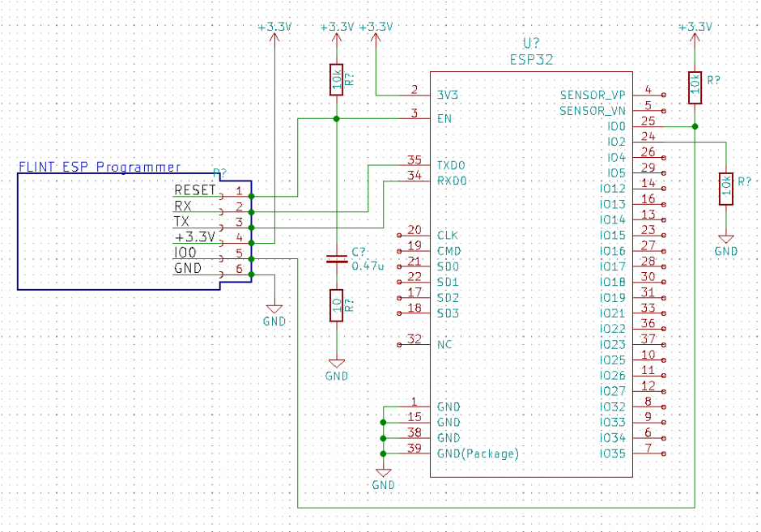Select the 10k resistor connected to IO0 net
This screenshot has width=761, height=532.
[x=725, y=189]
